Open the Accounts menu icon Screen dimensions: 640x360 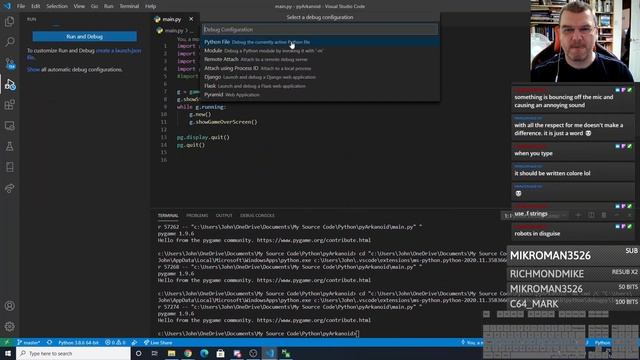[9, 306]
